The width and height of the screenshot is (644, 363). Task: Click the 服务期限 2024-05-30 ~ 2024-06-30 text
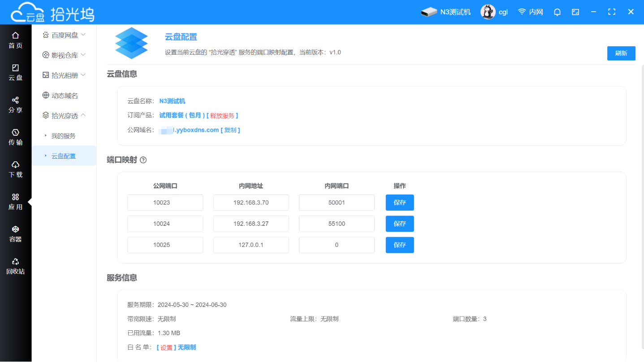(x=177, y=305)
